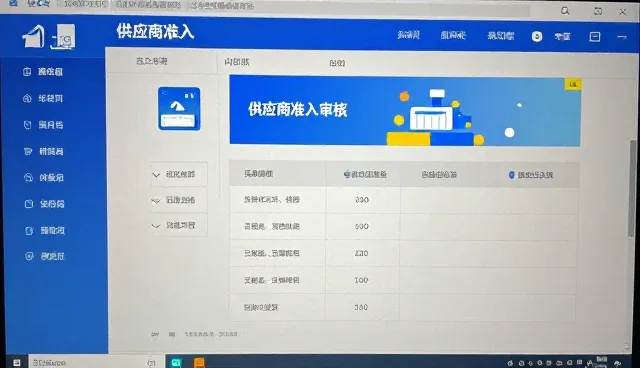This screenshot has width=640, height=368.
Task: Click the magnifier search icon in the window bar
Action: point(565,11)
